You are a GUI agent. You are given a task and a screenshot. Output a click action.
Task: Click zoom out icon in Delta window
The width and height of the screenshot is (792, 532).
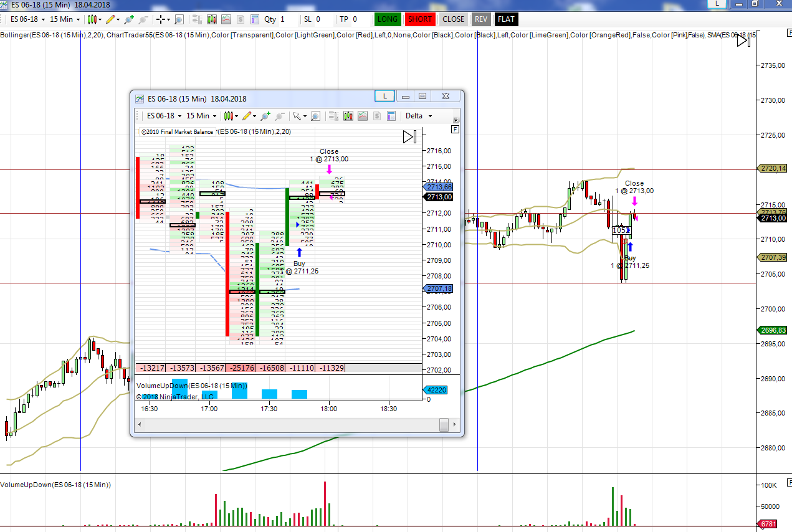(280, 116)
